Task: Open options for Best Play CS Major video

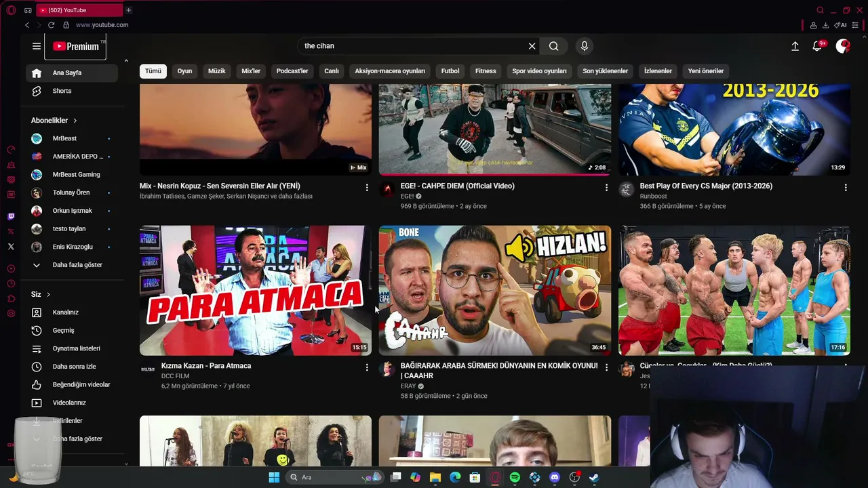Action: [846, 187]
